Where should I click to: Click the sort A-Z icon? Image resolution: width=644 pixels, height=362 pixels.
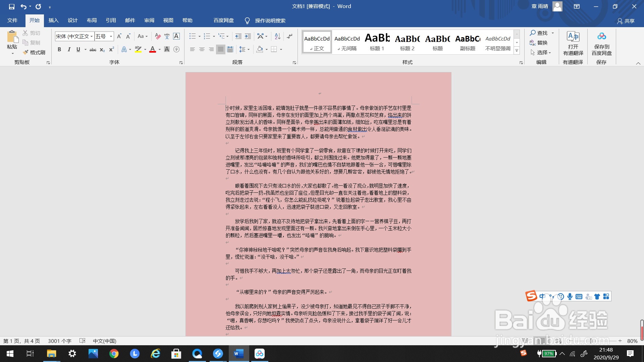point(277,36)
